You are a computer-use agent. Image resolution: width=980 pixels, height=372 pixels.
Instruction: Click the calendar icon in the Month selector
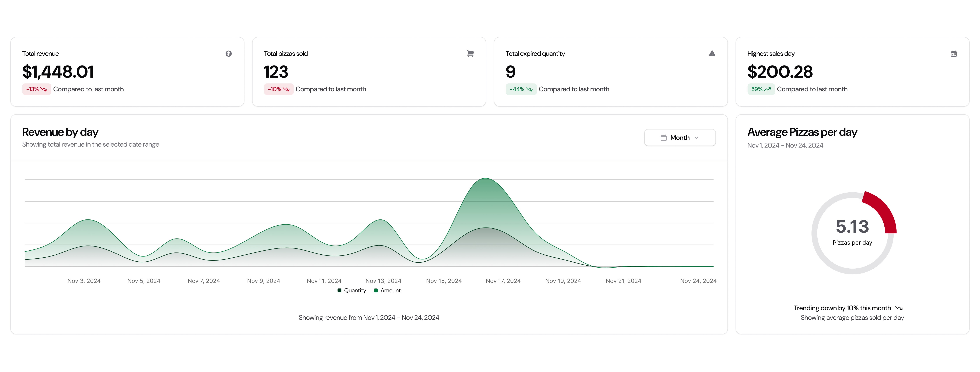(x=663, y=138)
